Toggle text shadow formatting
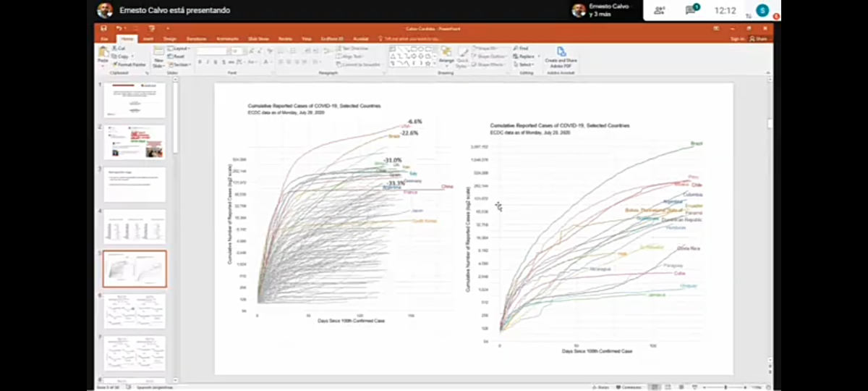This screenshot has width=868, height=391. (225, 62)
